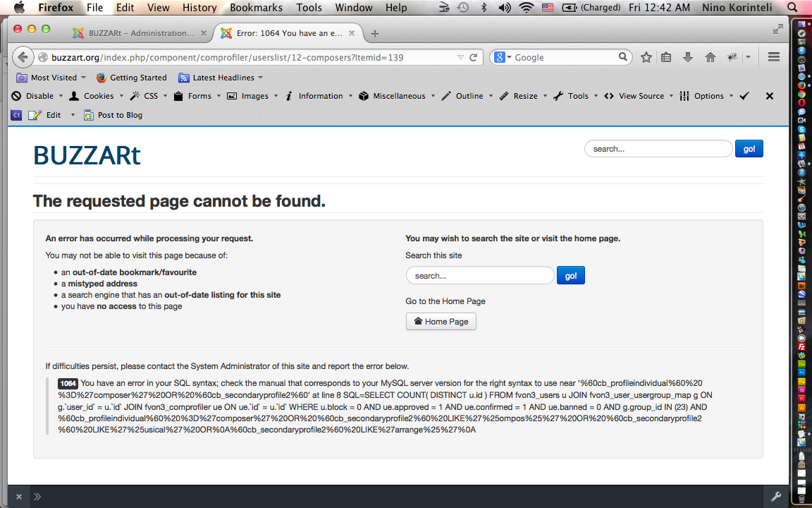
Task: Open the Firefox hamburger menu
Action: (774, 57)
